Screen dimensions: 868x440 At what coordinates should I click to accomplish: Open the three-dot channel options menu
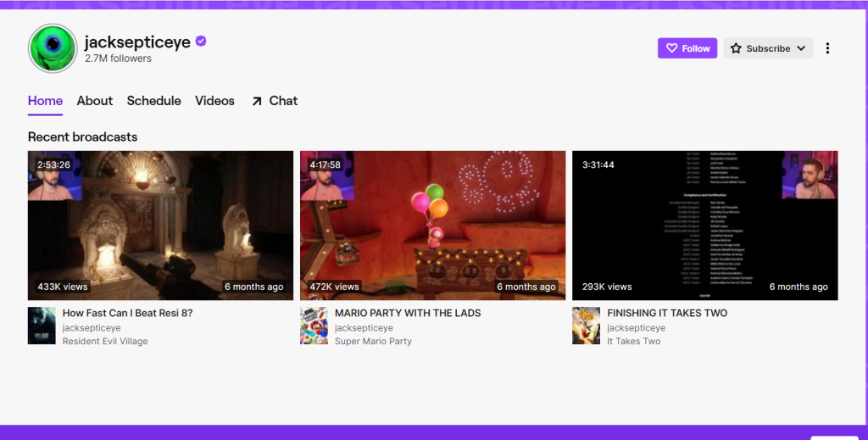tap(827, 48)
